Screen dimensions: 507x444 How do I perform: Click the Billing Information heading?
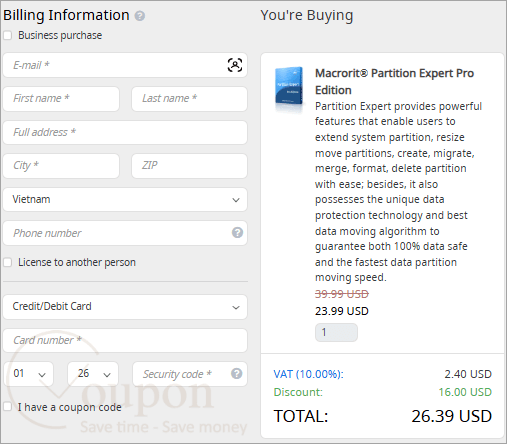click(x=66, y=15)
